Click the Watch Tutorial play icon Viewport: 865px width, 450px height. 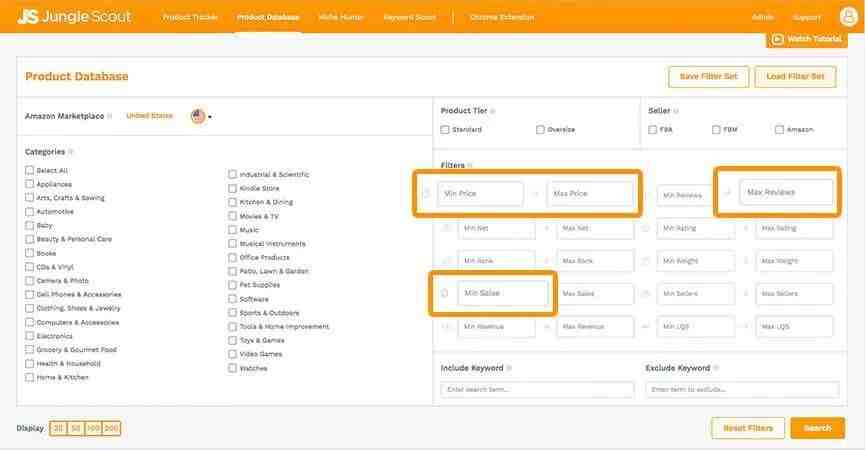(x=777, y=39)
